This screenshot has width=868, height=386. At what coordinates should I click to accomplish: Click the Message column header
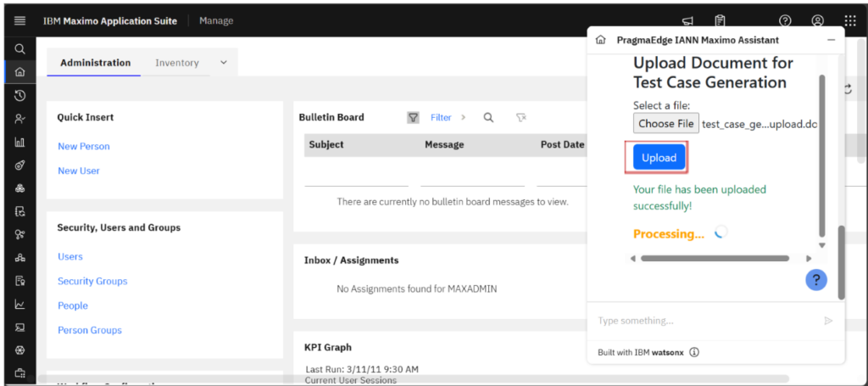444,144
